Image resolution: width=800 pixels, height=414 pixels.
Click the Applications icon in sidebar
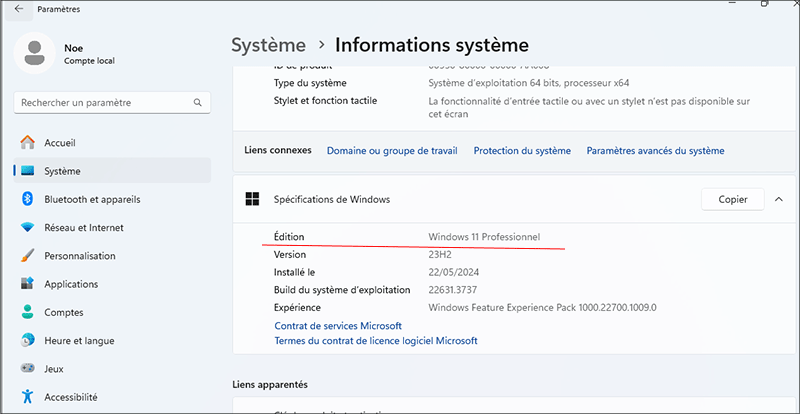pos(28,284)
